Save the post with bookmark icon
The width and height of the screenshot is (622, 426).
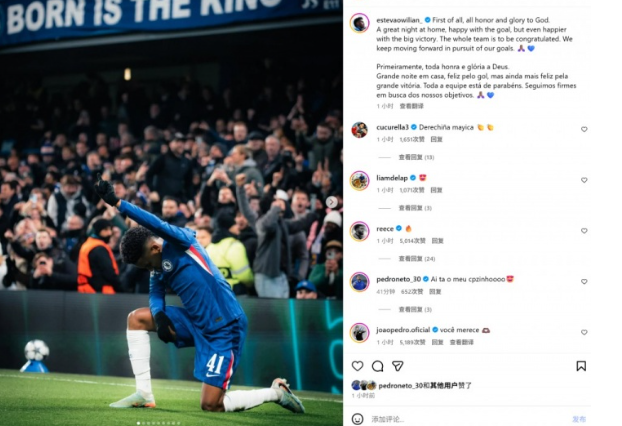(x=581, y=366)
